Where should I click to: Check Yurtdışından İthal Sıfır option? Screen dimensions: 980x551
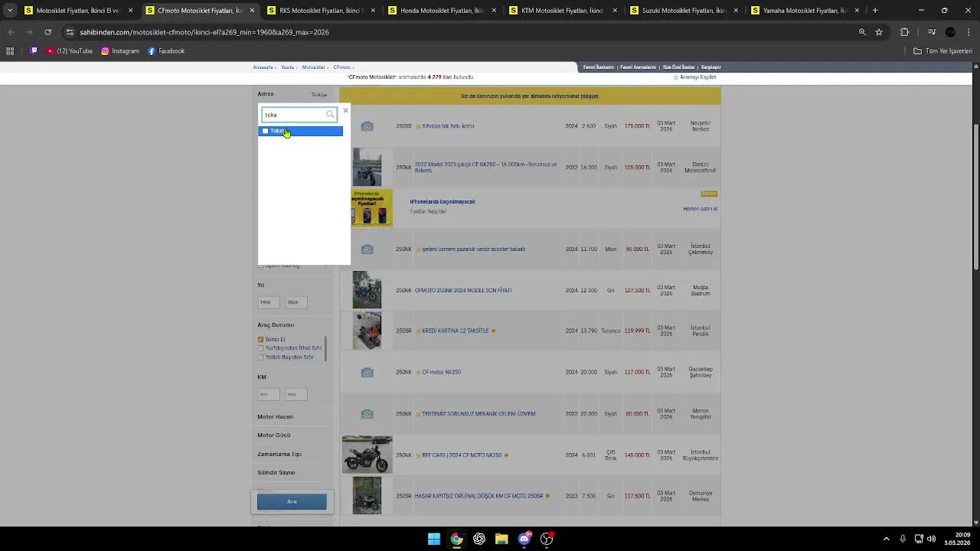260,348
